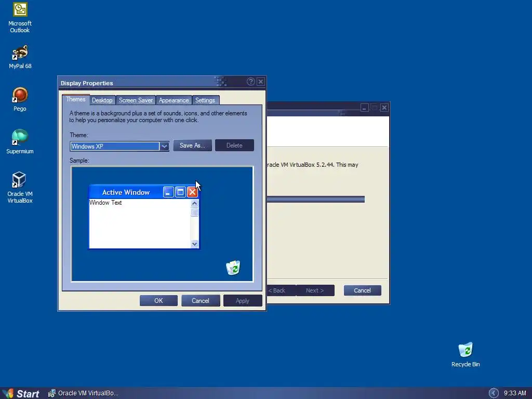
Task: Switch to the Themes tab
Action: pyautogui.click(x=76, y=99)
